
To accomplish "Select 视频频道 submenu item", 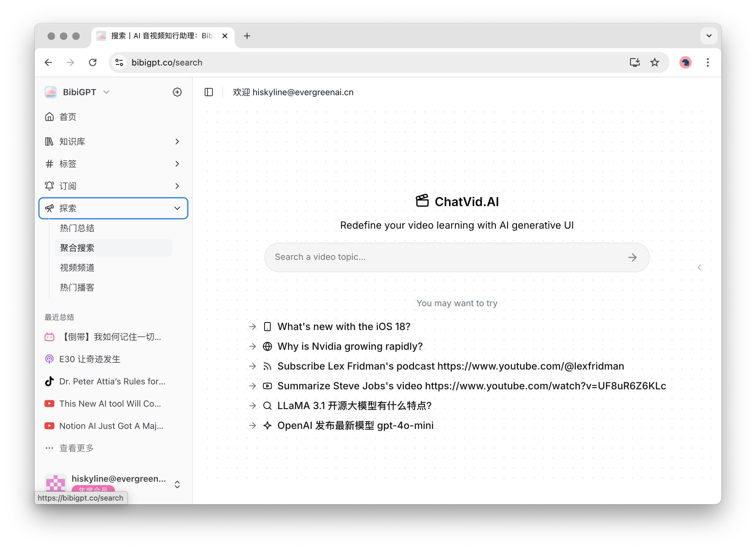I will coord(77,268).
